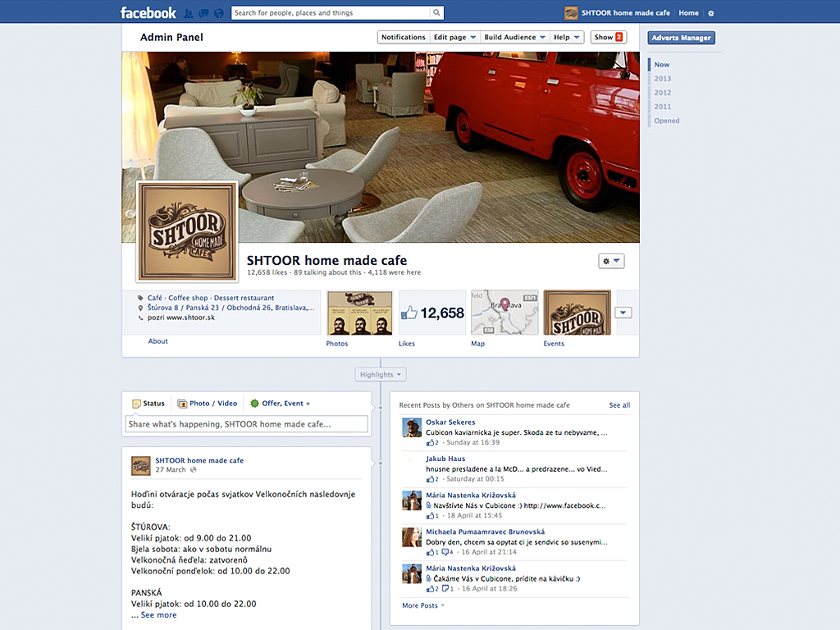Open comment icon on 16 April 18:26 post
Screen dimensions: 840x630
pyautogui.click(x=445, y=589)
